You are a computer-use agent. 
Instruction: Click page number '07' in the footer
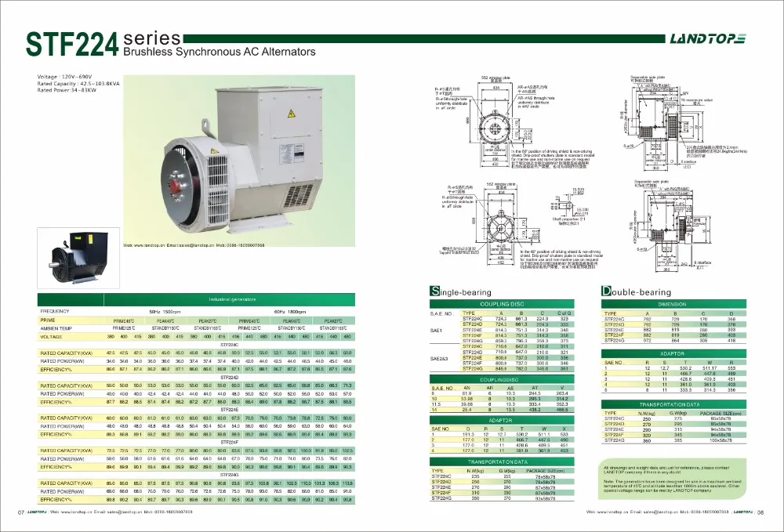(21, 512)
